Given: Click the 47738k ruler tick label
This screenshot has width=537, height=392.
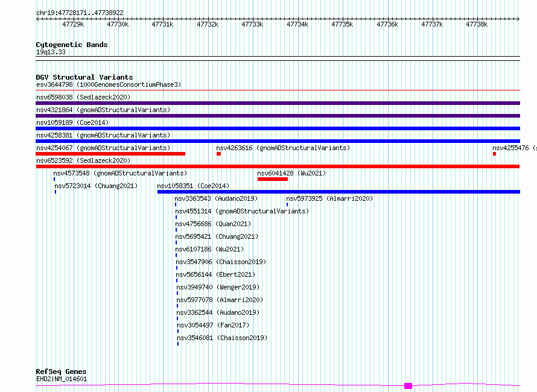Looking at the screenshot, I should click(x=477, y=24).
